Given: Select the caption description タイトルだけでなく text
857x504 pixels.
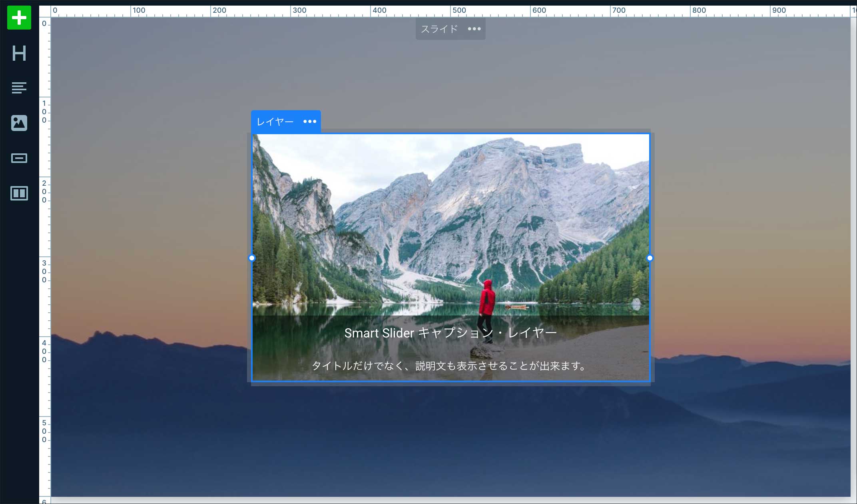Looking at the screenshot, I should point(448,366).
